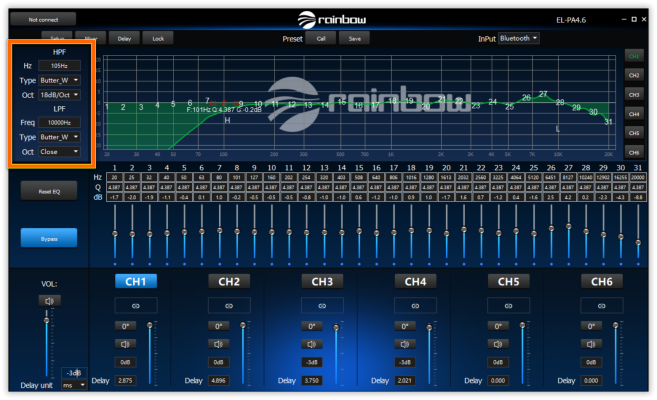
Task: Select the large CH1 channel button
Action: (136, 281)
